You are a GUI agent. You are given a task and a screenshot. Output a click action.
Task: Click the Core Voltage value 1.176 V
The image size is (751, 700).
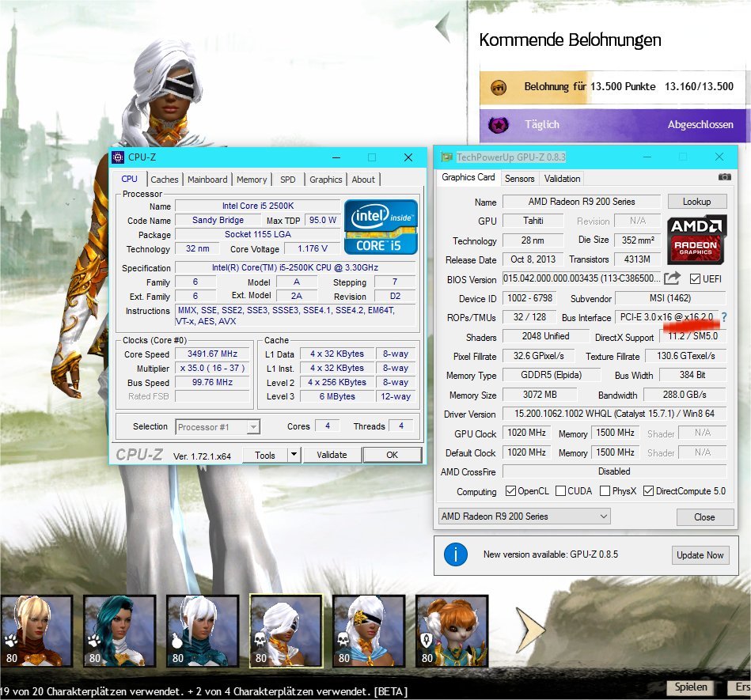pyautogui.click(x=313, y=248)
